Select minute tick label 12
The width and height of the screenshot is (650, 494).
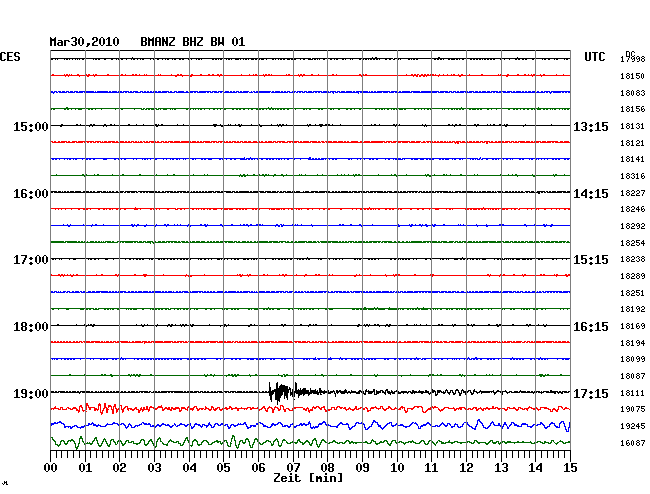click(x=466, y=468)
